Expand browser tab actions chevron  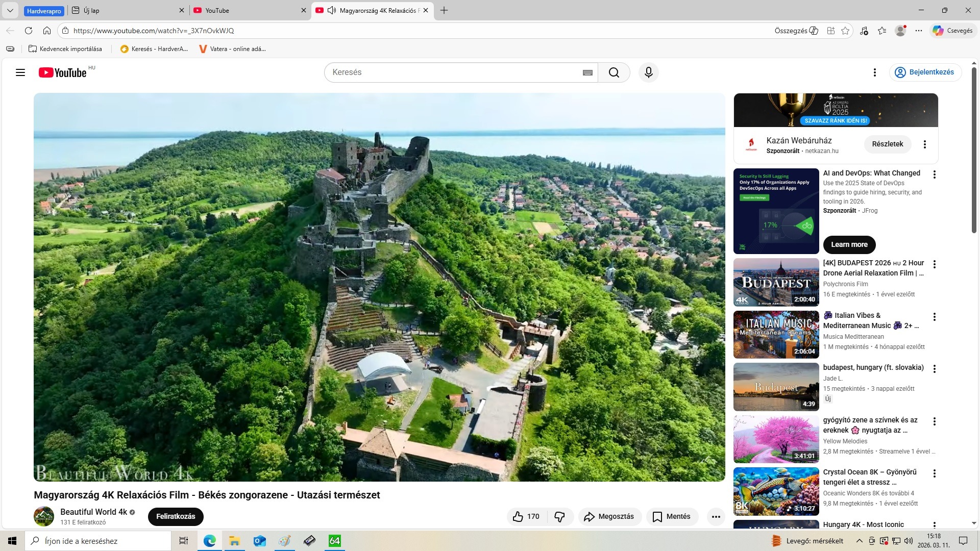pyautogui.click(x=10, y=10)
